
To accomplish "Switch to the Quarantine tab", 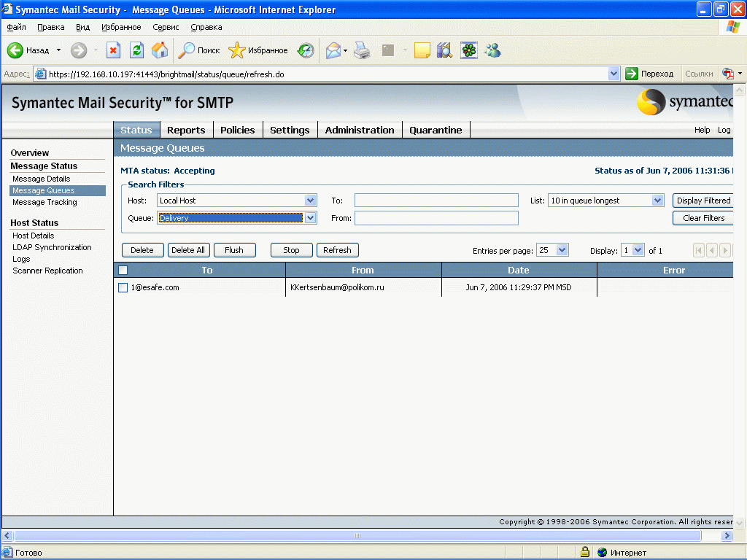I will click(436, 130).
